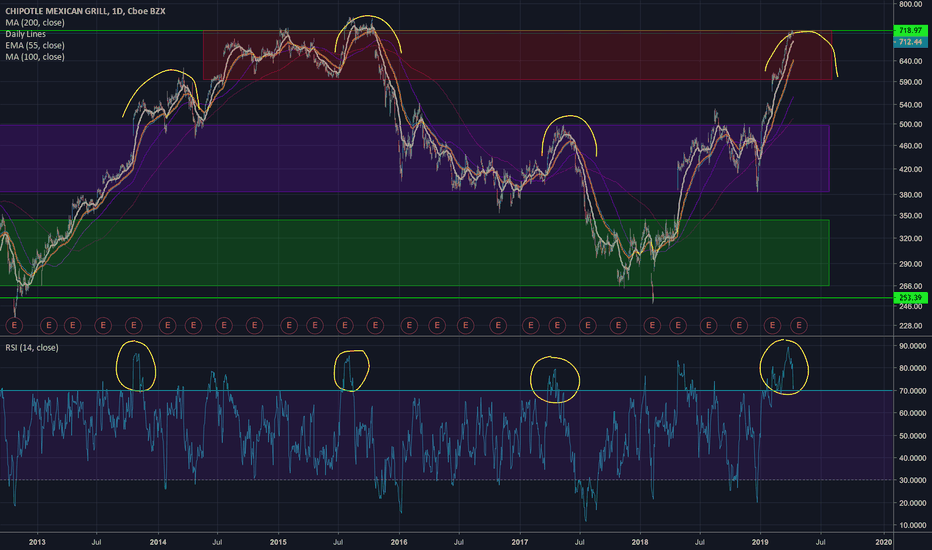Select the RSI 70 overbought line

point(446,391)
